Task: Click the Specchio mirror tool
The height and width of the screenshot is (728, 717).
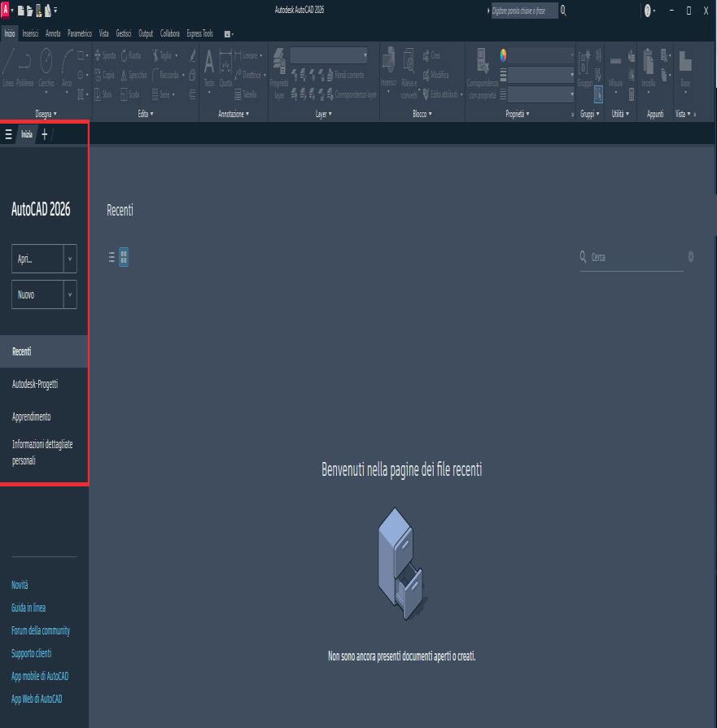Action: [x=133, y=75]
